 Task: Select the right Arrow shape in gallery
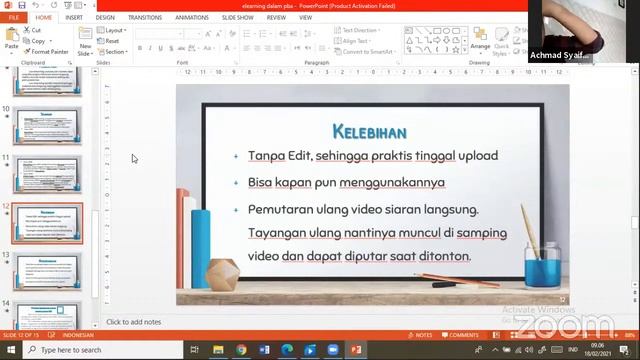coord(437,40)
